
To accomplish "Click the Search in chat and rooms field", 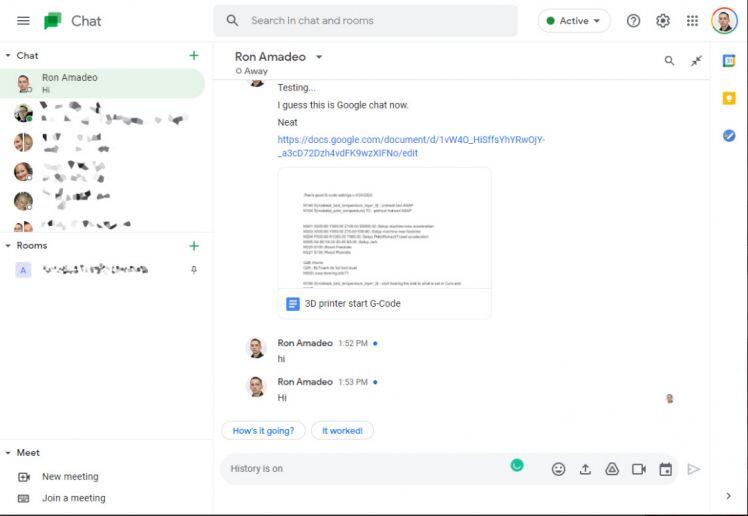I will click(365, 21).
